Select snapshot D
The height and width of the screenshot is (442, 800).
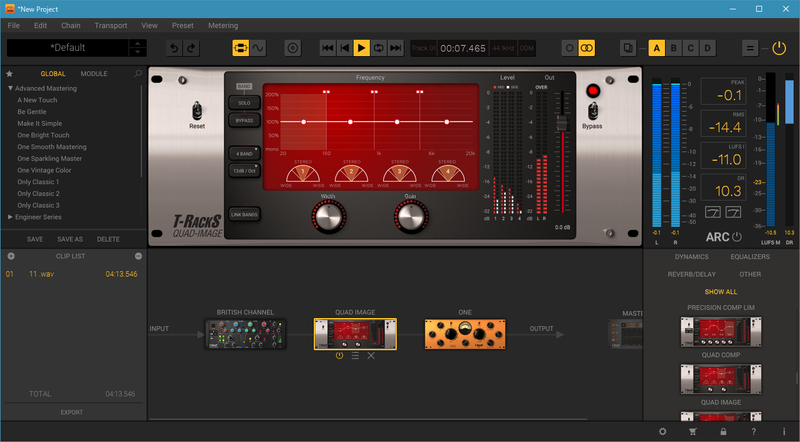pos(707,48)
